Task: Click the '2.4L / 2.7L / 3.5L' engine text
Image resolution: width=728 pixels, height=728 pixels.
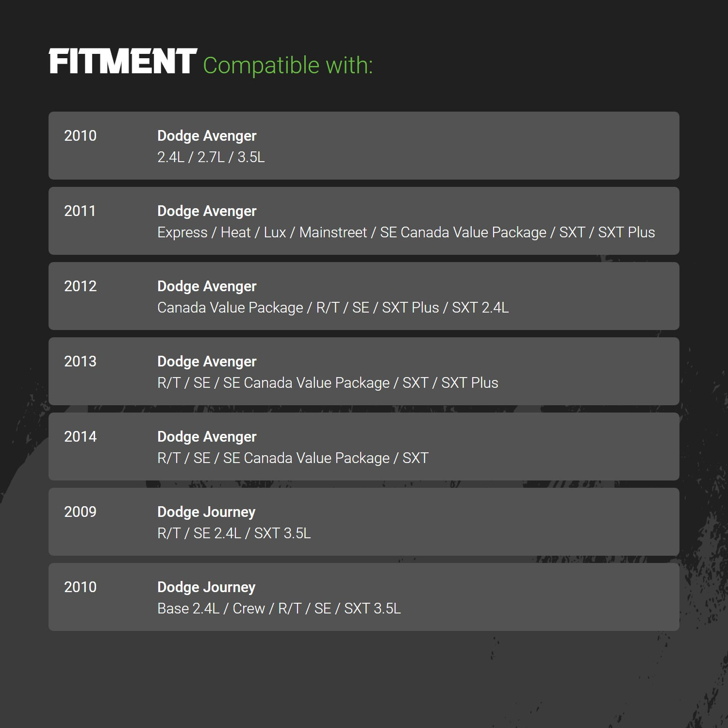Action: coord(211,157)
